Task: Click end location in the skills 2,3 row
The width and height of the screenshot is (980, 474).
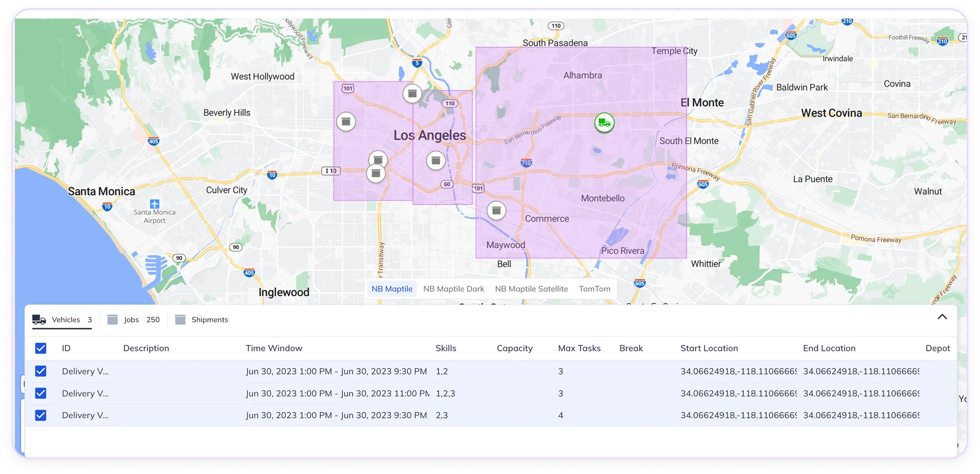Action: 861,415
